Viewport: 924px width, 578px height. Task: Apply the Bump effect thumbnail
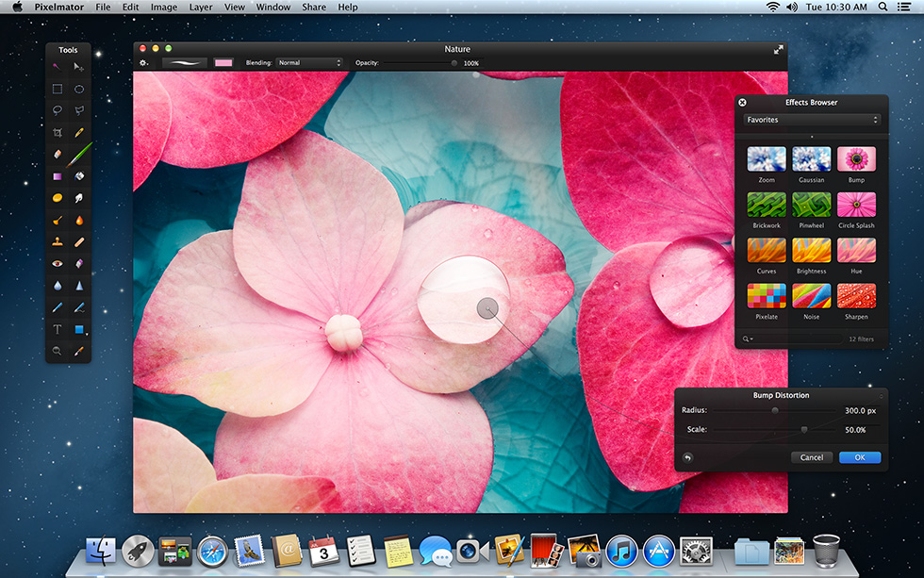856,158
